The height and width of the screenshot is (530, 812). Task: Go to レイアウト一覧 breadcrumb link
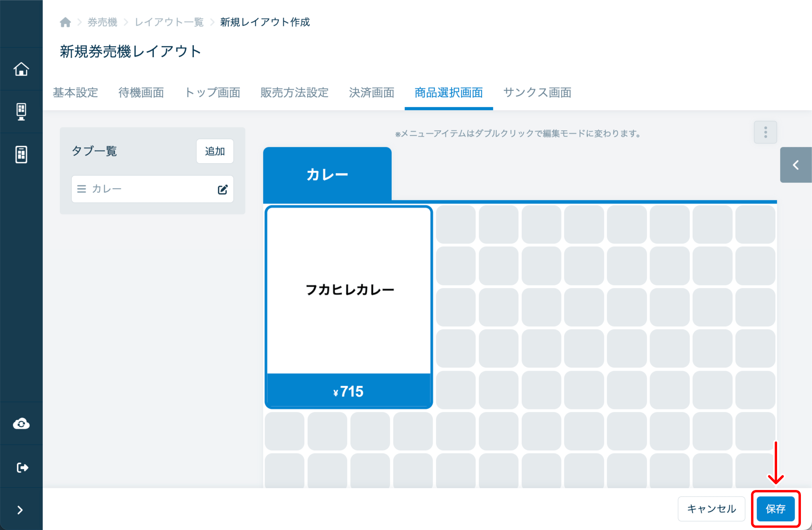[x=169, y=22]
